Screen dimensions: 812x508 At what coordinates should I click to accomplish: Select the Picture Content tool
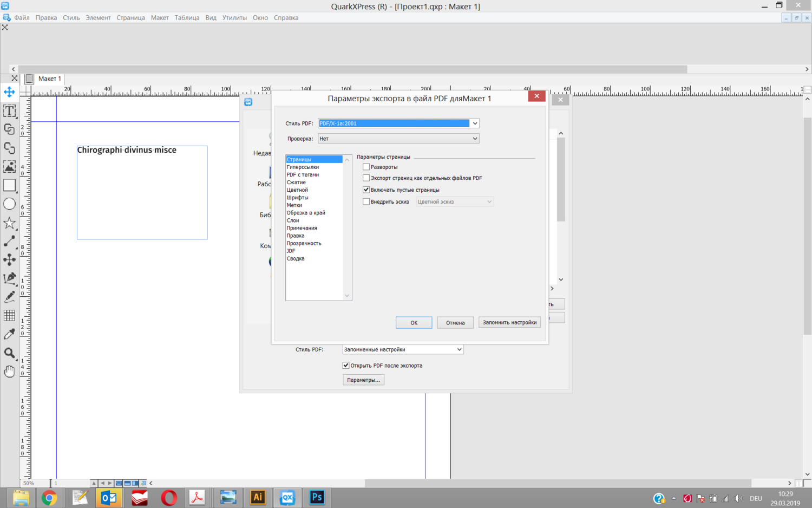[x=9, y=166]
